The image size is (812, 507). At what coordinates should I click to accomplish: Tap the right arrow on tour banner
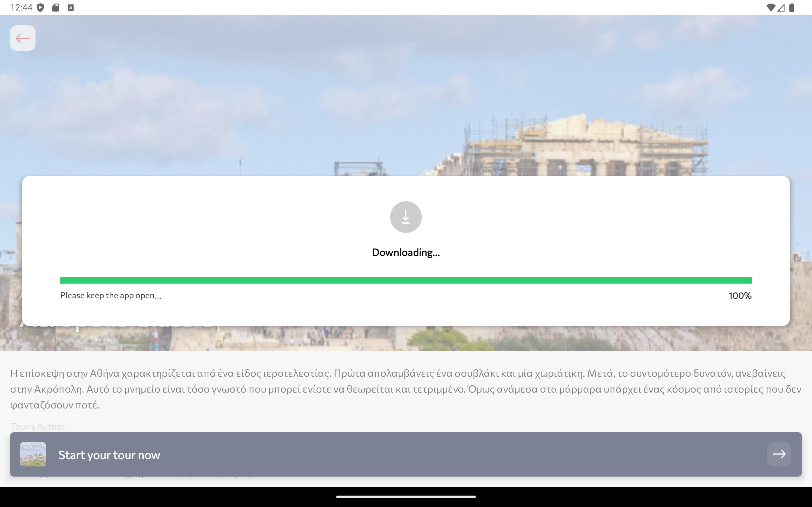[x=779, y=454]
